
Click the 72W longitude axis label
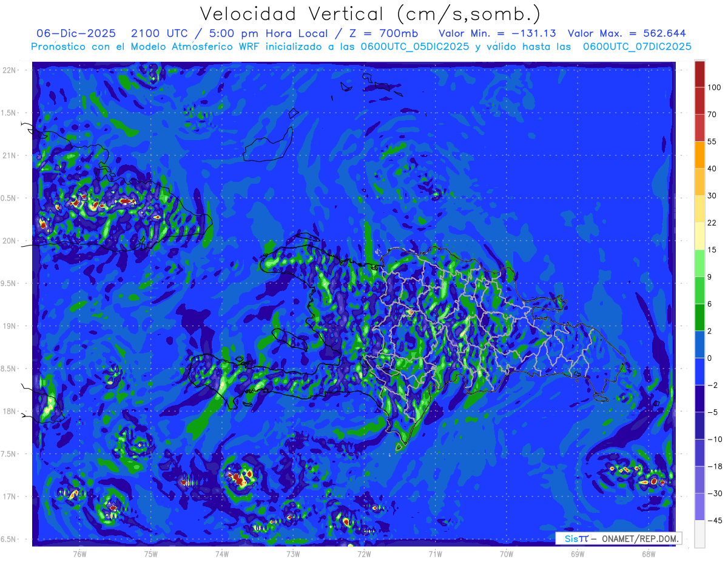(x=364, y=554)
